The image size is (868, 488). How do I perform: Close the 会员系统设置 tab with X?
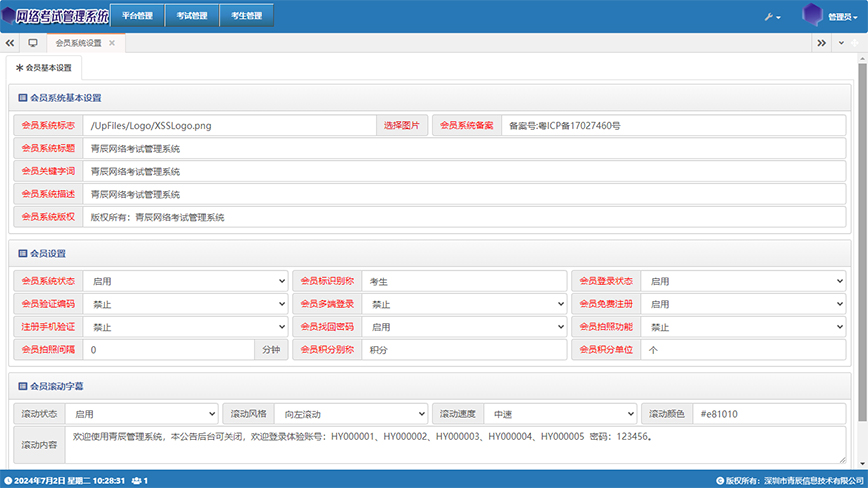[x=112, y=43]
